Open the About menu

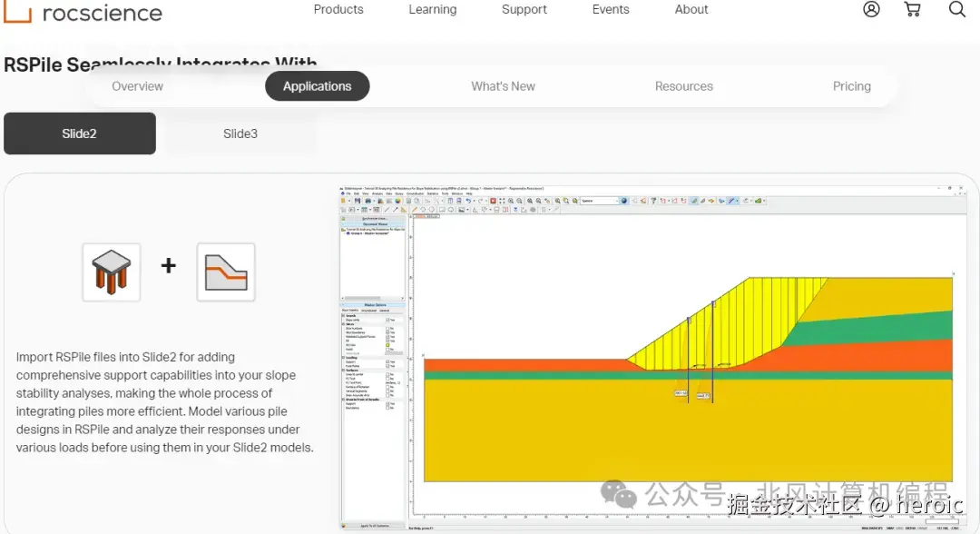click(x=691, y=9)
